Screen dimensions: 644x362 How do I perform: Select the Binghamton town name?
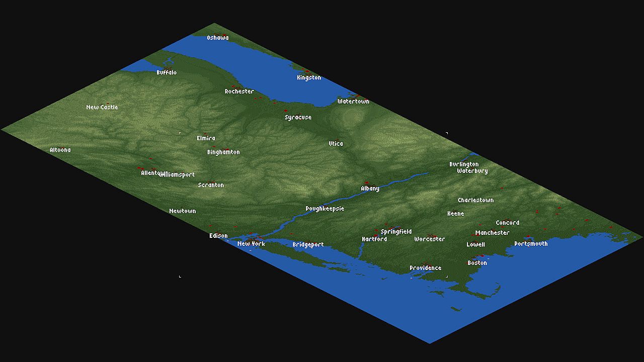tap(223, 152)
